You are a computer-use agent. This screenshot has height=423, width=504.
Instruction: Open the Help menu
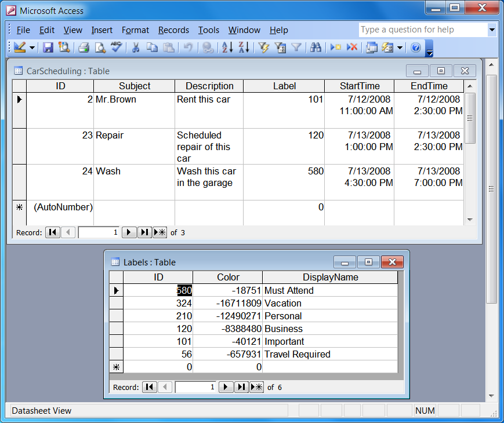[278, 30]
